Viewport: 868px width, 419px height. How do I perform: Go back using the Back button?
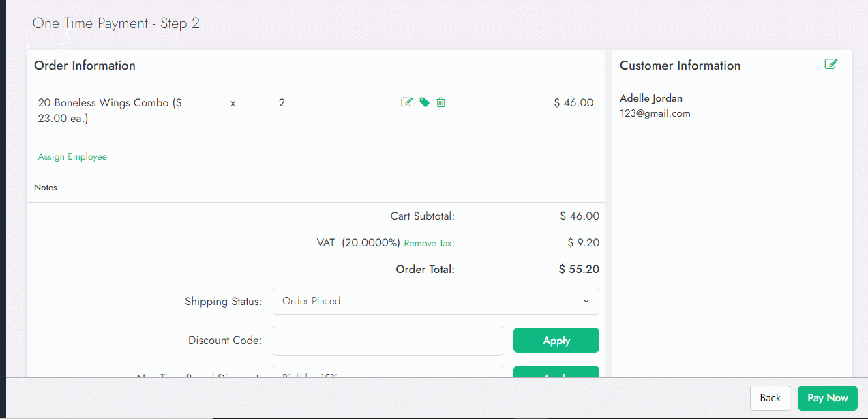click(x=770, y=398)
